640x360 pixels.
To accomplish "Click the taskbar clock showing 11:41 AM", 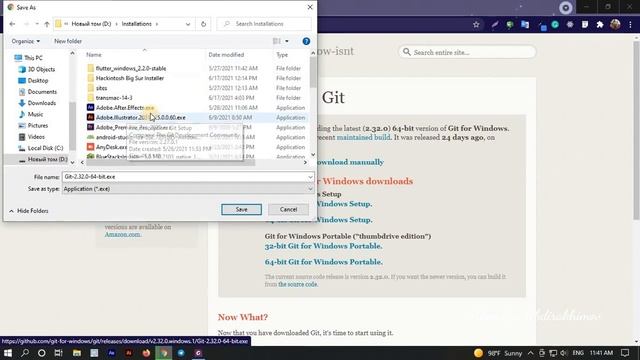I will 601,353.
